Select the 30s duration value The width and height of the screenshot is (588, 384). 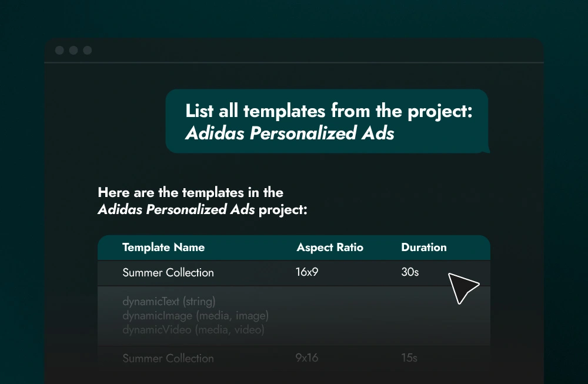tap(409, 273)
